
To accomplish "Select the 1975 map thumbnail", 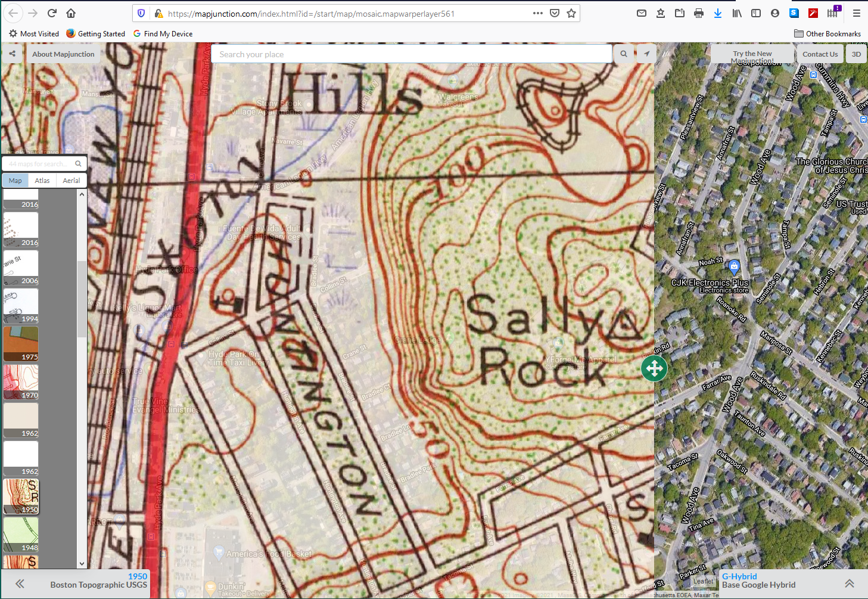I will coord(20,343).
